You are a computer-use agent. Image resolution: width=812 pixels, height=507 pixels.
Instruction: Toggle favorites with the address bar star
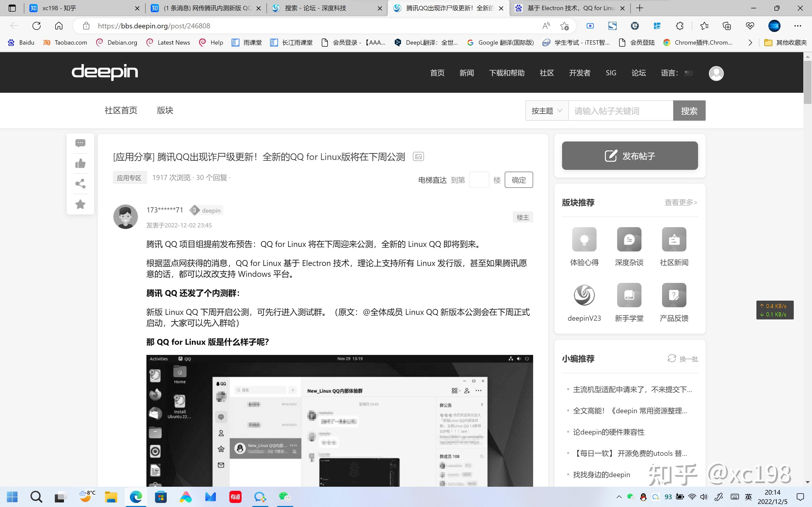(x=564, y=26)
